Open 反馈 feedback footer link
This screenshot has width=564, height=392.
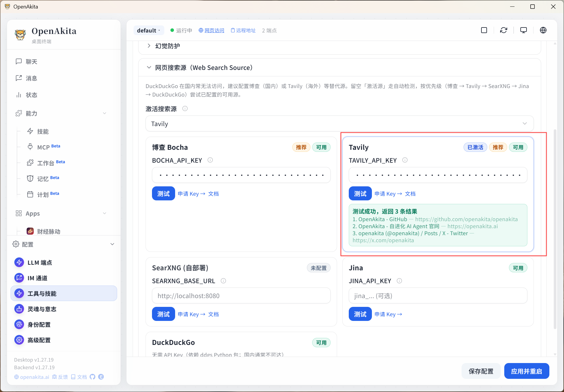pos(60,377)
